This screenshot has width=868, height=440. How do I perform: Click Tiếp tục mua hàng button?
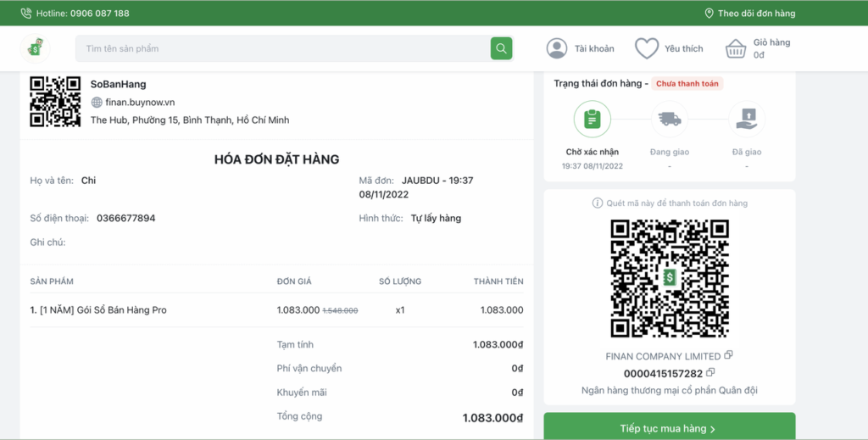click(x=670, y=428)
